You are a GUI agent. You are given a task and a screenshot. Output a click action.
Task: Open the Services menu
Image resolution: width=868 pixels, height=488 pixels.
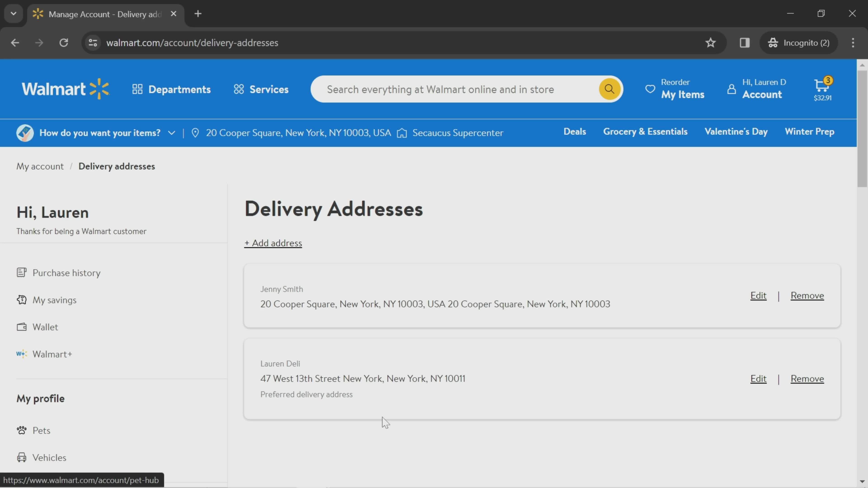pyautogui.click(x=261, y=89)
